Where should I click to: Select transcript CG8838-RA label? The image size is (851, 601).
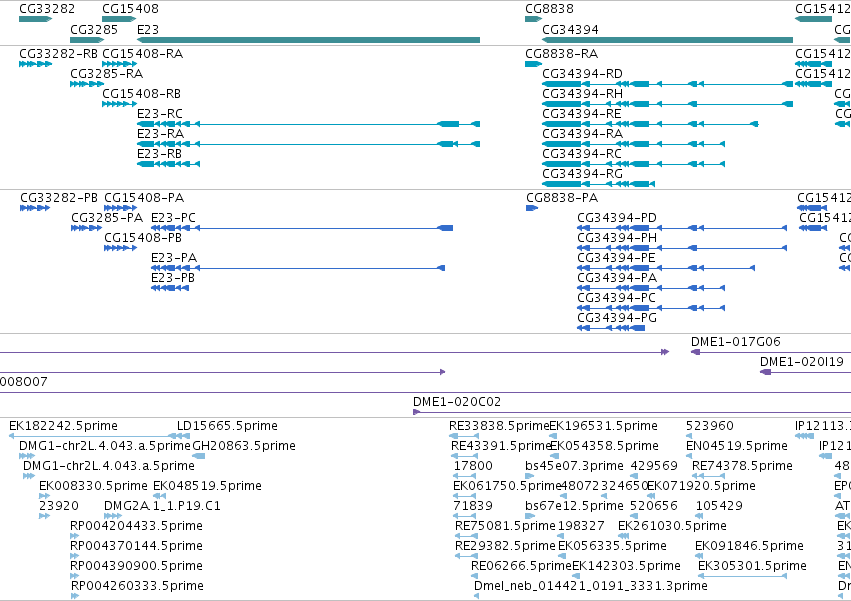tap(562, 54)
